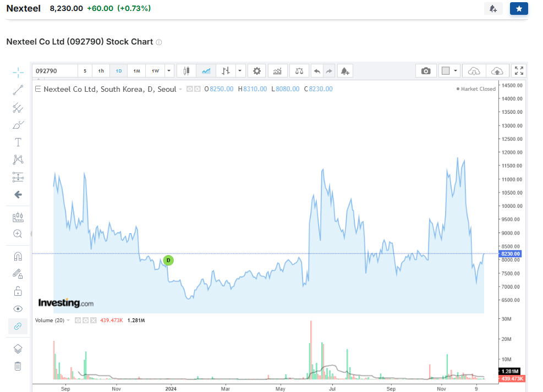Select the trend line drawing tool
The image size is (543, 392).
(18, 90)
